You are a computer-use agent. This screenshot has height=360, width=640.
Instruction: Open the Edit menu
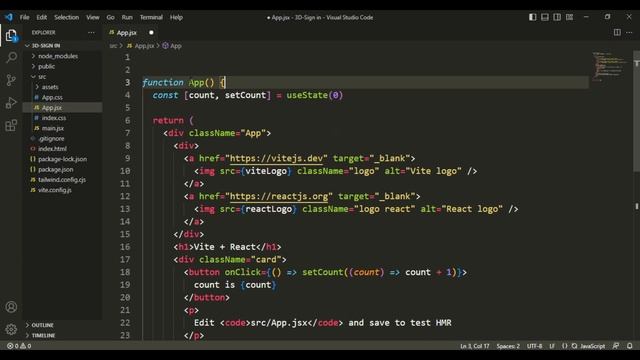[42, 17]
